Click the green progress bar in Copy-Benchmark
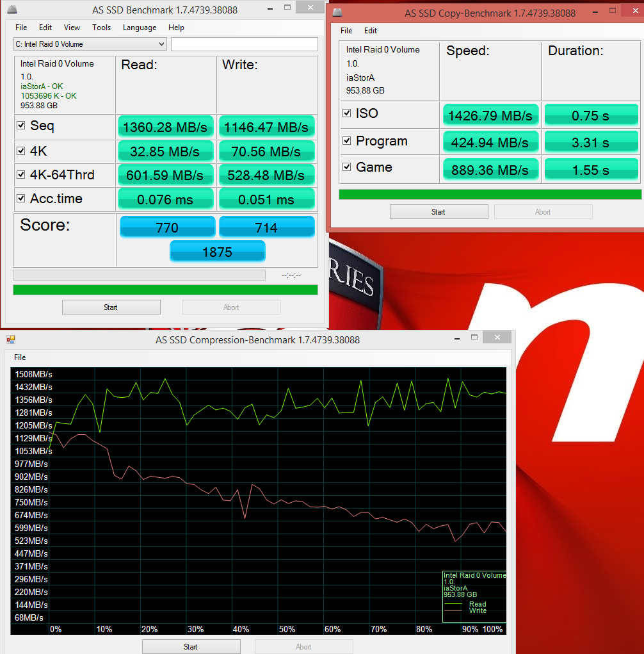 click(x=490, y=194)
